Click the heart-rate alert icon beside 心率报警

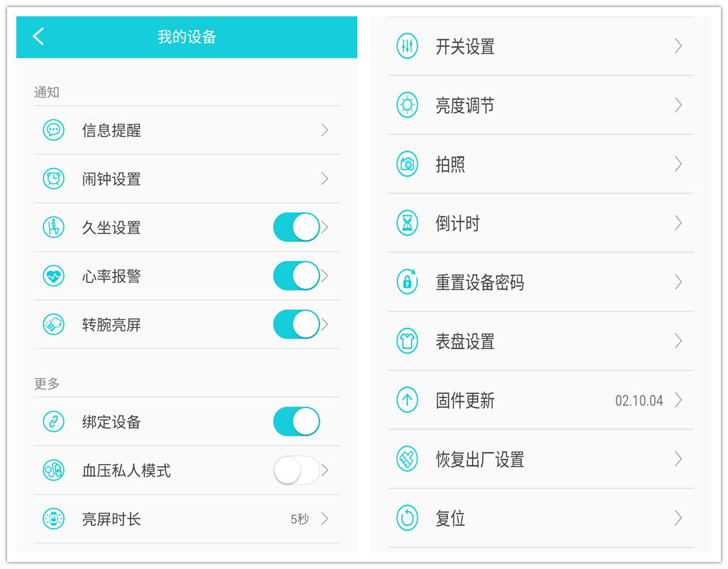click(x=53, y=275)
